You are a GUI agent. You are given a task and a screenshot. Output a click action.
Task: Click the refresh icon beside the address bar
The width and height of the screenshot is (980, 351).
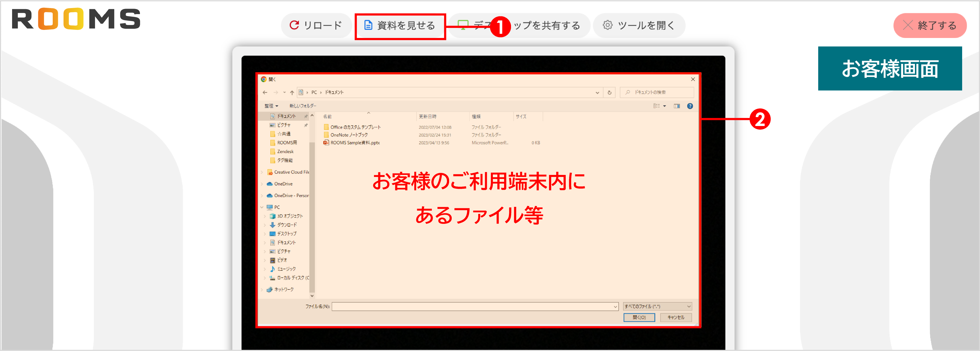609,92
